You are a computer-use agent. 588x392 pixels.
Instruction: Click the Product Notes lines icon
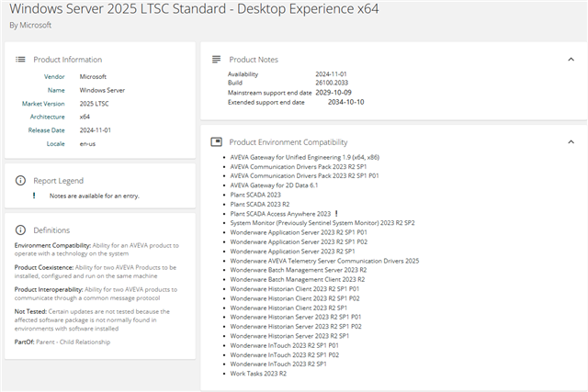coord(217,59)
